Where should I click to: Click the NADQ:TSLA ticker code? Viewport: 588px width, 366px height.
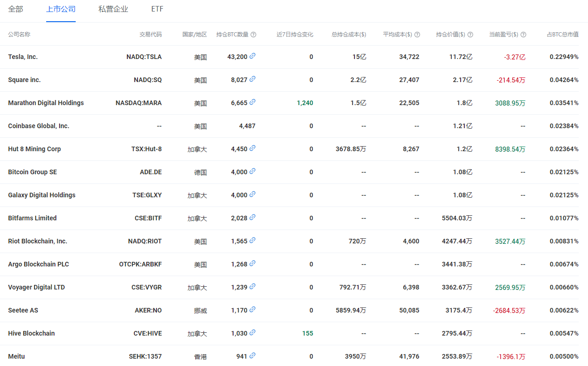(144, 57)
